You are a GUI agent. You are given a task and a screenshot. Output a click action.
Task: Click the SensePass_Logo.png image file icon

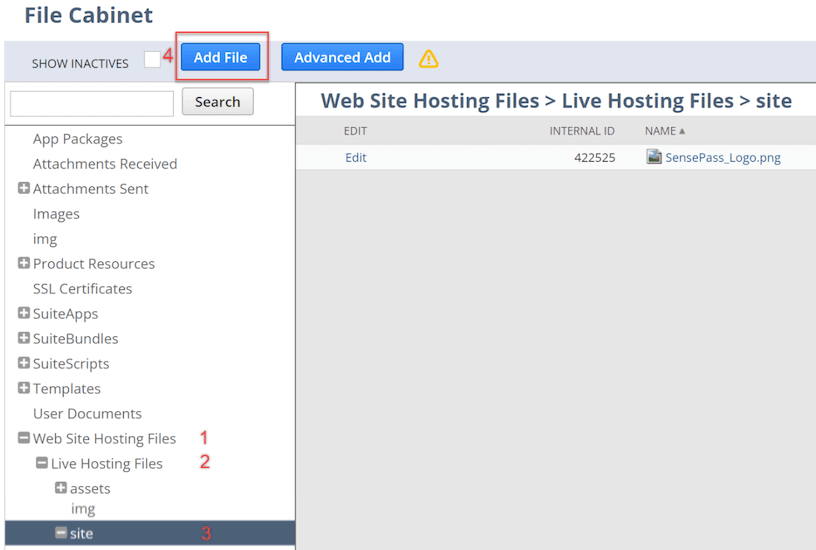pyautogui.click(x=654, y=156)
